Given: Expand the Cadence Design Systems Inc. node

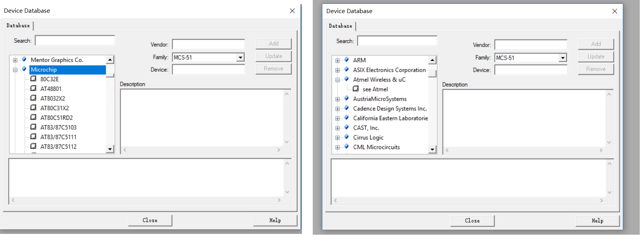Looking at the screenshot, I should click(337, 109).
